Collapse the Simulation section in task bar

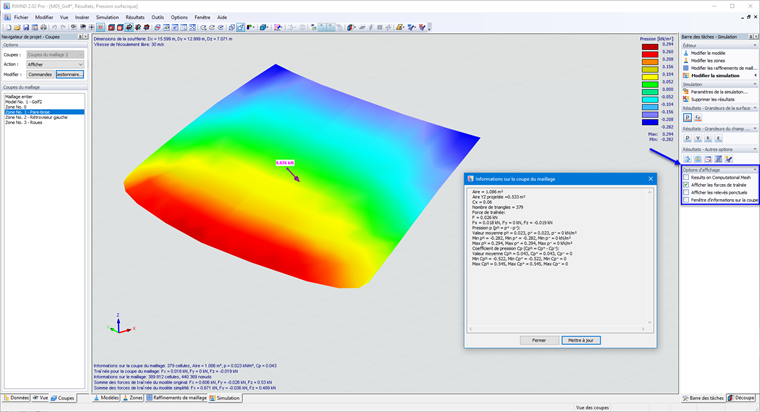tap(755, 84)
